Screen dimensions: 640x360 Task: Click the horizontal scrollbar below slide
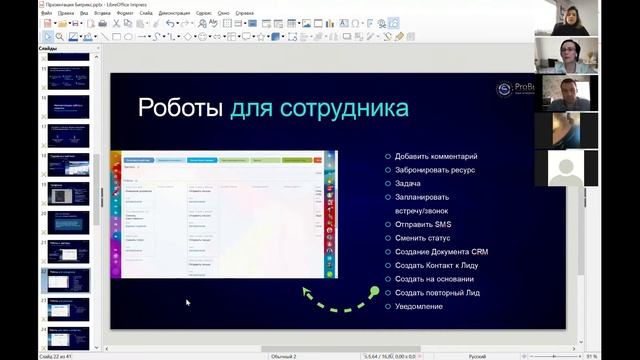pos(340,349)
